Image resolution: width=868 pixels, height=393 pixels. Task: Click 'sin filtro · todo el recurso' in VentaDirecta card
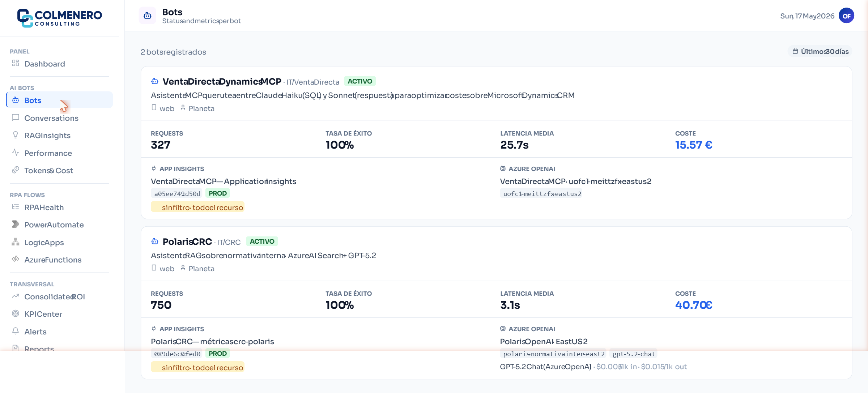[x=197, y=207]
